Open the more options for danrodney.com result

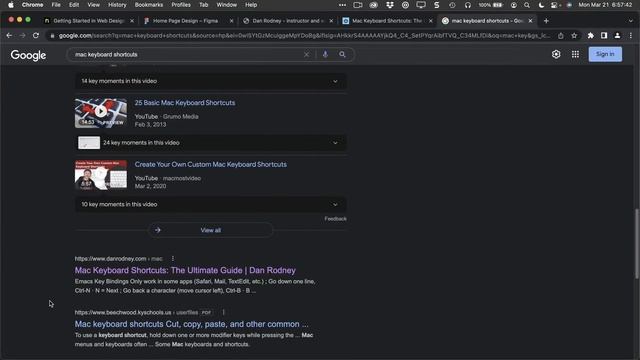coord(173,259)
